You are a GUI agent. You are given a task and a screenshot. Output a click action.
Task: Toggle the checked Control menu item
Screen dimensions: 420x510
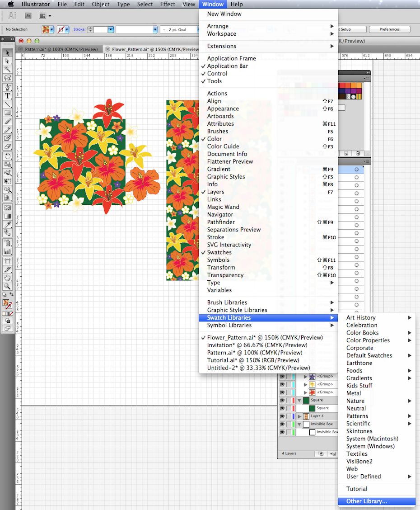pos(268,74)
